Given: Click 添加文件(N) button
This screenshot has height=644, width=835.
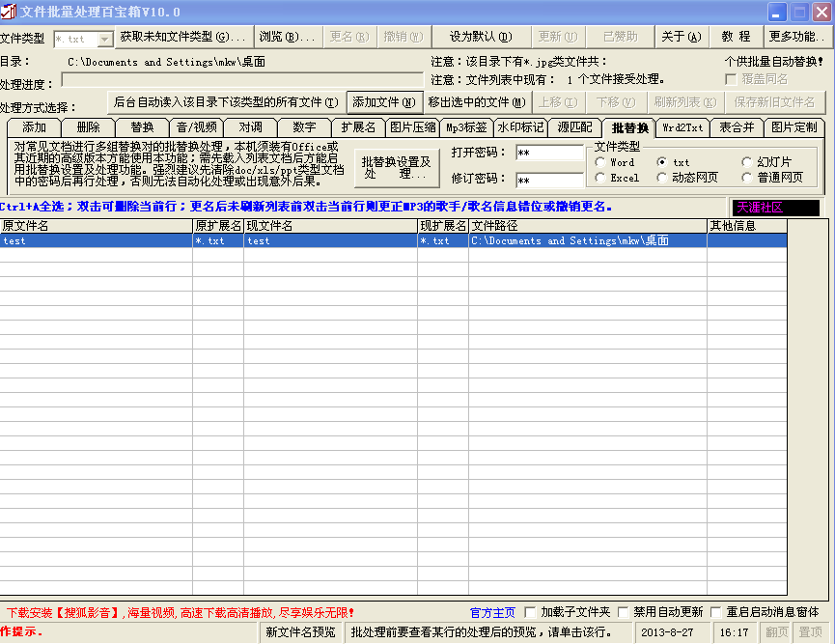Looking at the screenshot, I should click(384, 102).
